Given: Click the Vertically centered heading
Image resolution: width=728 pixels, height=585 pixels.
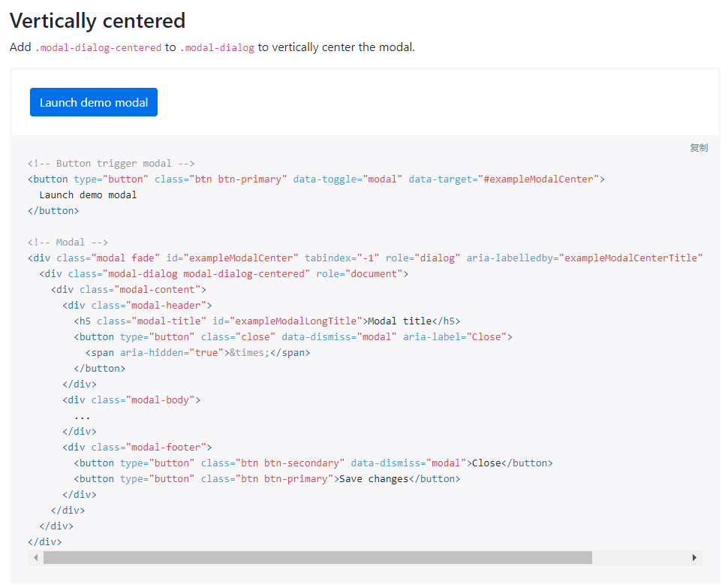Looking at the screenshot, I should [97, 20].
